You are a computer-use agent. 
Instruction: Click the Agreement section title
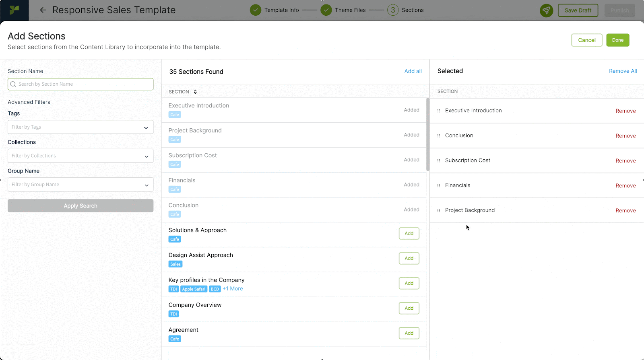(183, 330)
